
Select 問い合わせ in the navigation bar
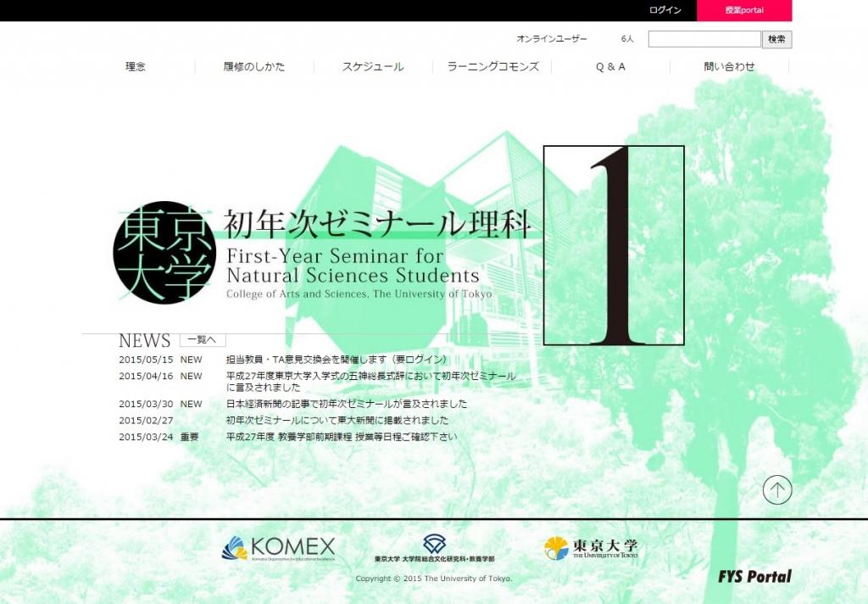click(729, 67)
